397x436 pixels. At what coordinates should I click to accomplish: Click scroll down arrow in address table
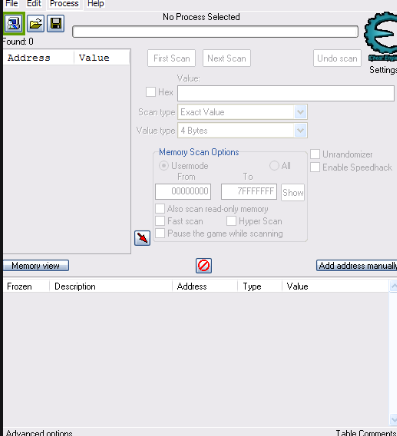(x=393, y=419)
